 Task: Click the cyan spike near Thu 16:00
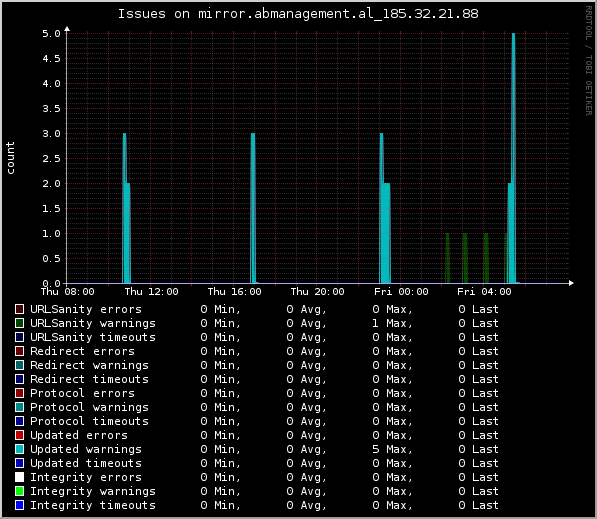pos(253,208)
